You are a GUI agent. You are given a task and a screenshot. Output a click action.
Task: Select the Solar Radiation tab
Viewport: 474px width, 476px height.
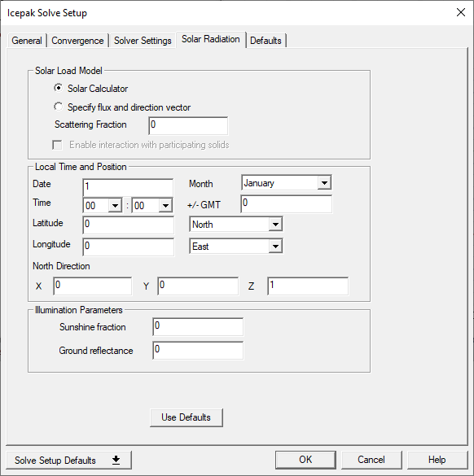pyautogui.click(x=211, y=39)
